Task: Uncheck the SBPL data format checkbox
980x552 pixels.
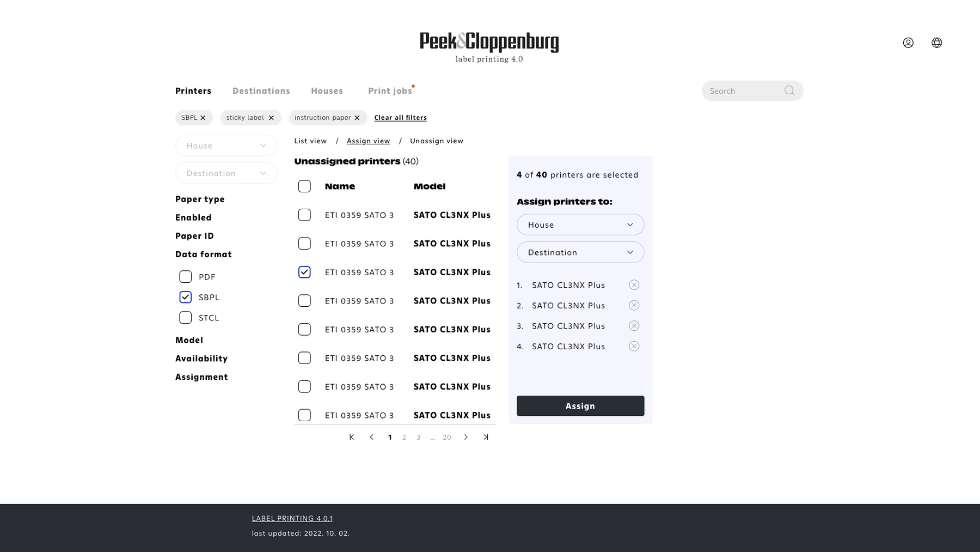Action: (x=186, y=297)
